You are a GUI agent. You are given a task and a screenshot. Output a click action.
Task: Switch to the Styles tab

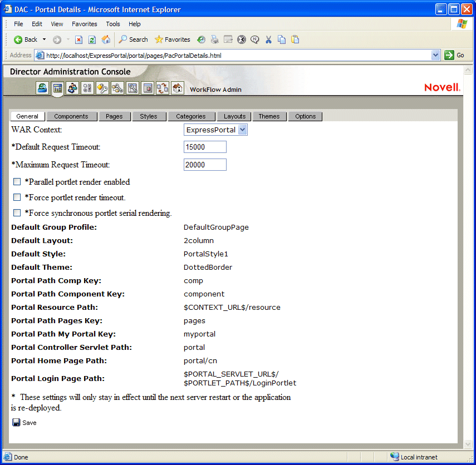pos(149,116)
